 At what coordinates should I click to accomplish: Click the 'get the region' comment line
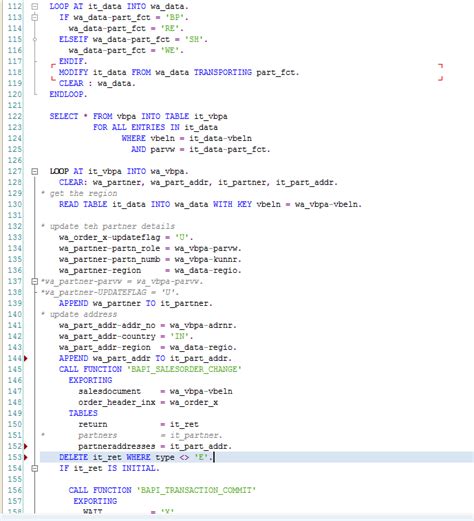(x=79, y=193)
